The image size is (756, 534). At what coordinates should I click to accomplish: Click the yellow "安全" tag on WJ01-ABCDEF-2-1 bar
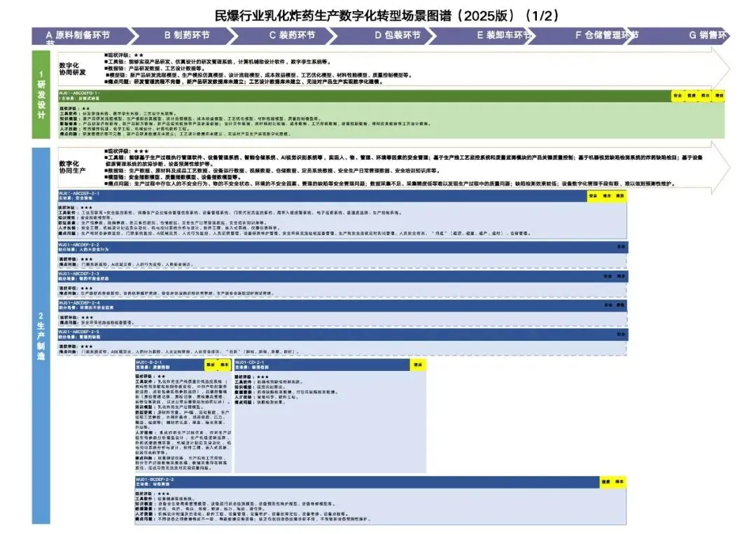coord(593,196)
